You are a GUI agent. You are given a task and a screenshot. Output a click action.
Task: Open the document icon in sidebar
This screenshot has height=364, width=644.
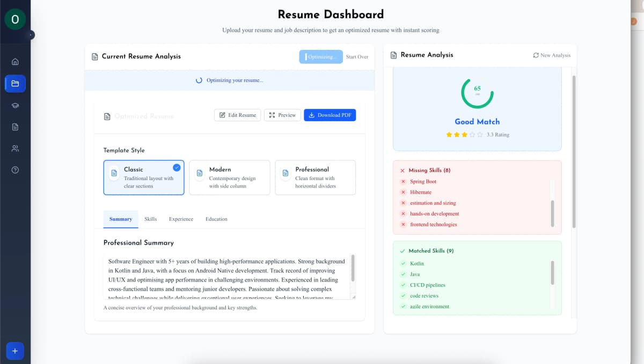[15, 127]
